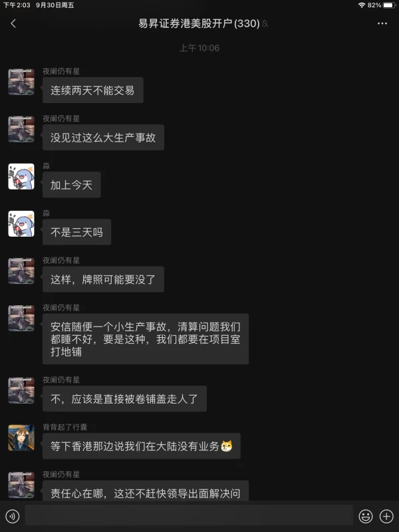
Task: Select the message 这样，牌照可能要没了
Action: coord(103,279)
